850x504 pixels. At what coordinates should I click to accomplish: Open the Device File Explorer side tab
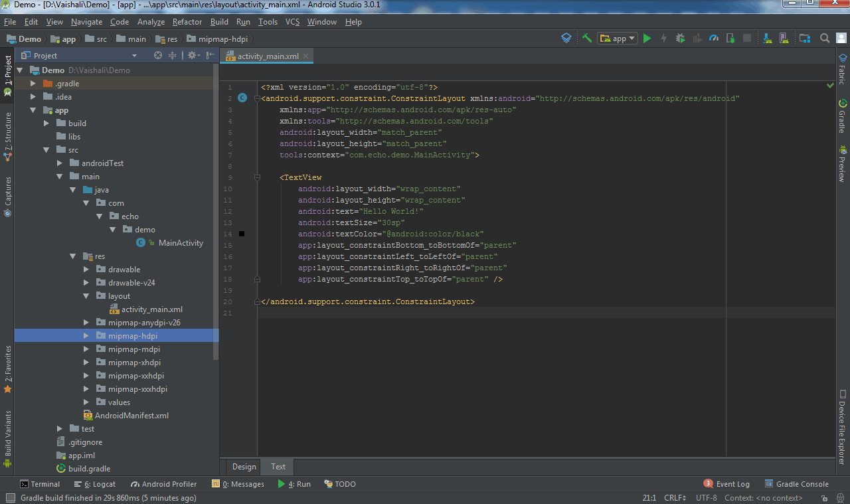(x=843, y=427)
